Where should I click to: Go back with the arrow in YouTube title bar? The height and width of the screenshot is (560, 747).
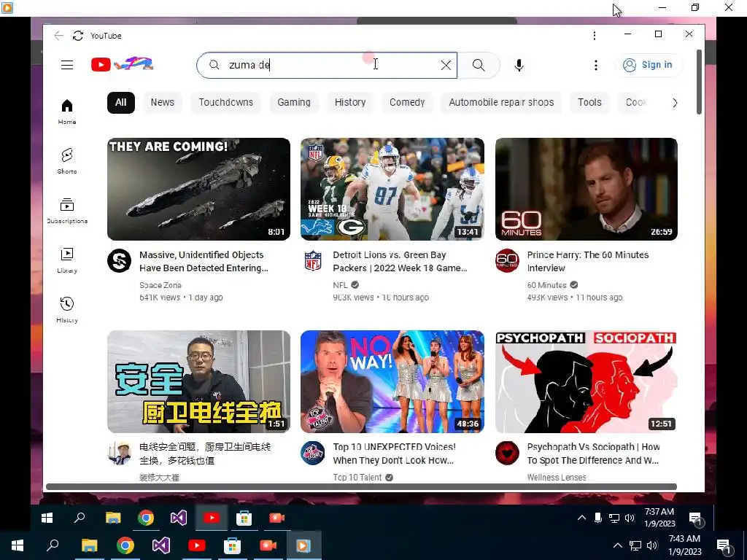(58, 36)
